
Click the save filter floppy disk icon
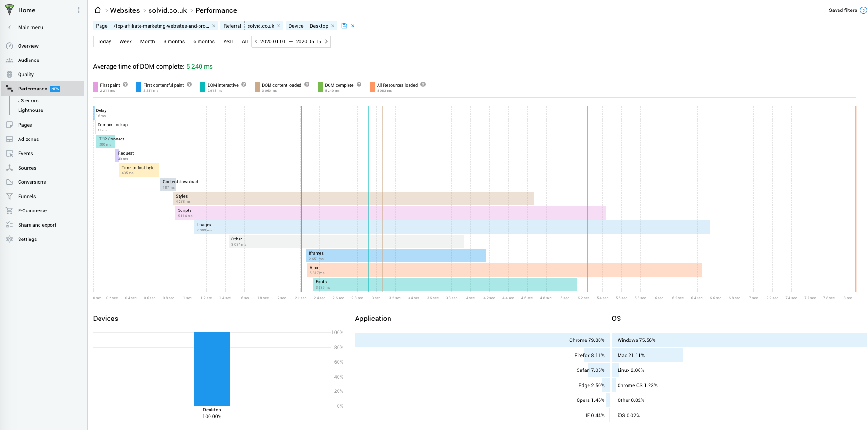pos(344,26)
